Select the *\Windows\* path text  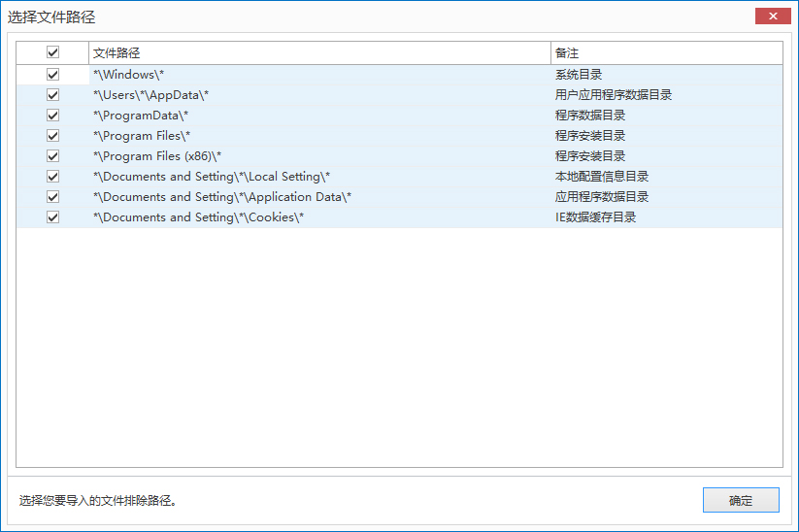click(129, 75)
